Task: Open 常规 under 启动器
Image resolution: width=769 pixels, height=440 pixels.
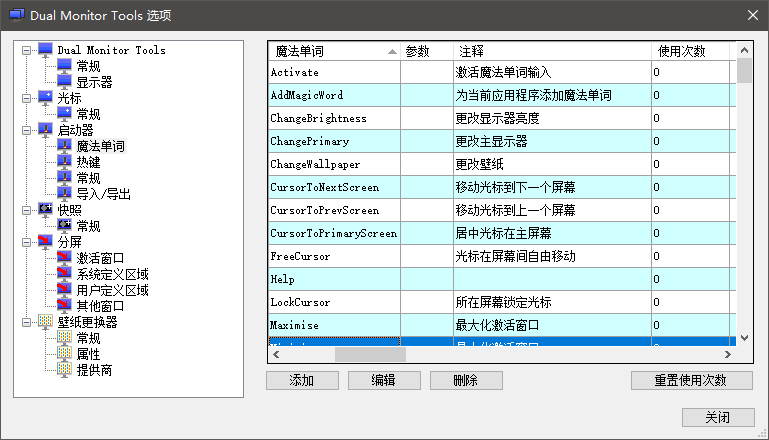Action: (x=88, y=178)
